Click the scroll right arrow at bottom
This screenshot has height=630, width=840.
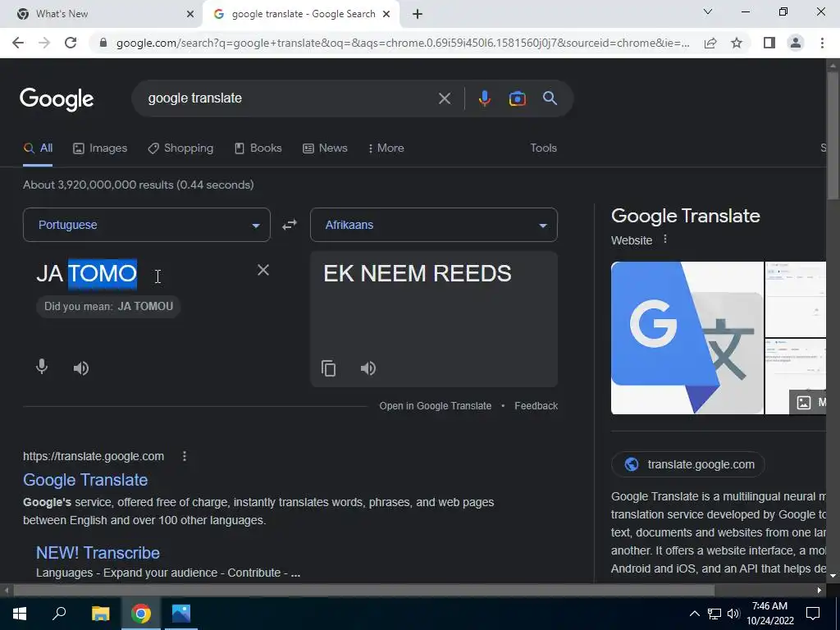(x=819, y=591)
